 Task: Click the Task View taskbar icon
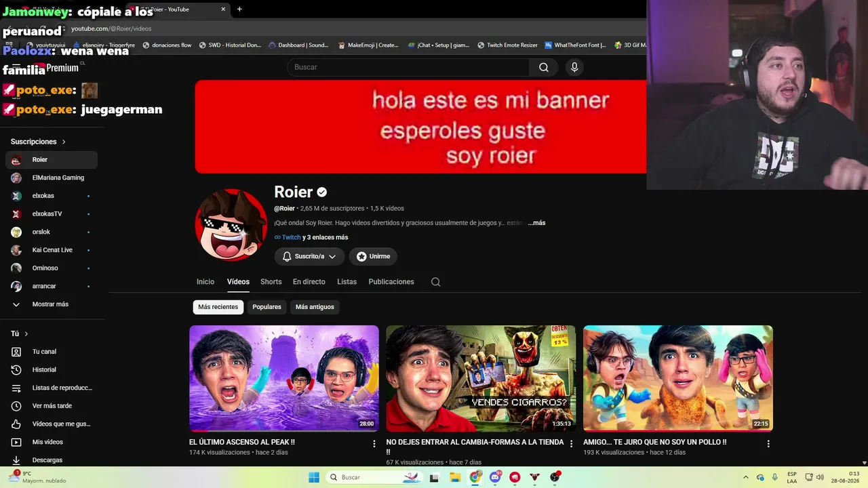coord(434,477)
